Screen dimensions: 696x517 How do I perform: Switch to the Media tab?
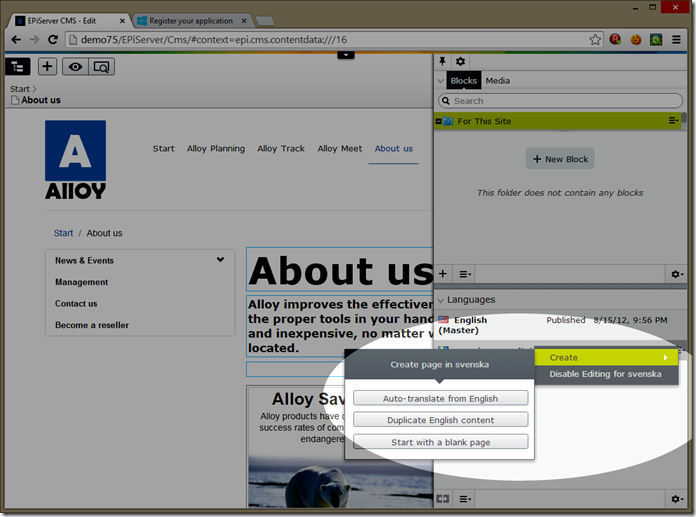click(497, 81)
